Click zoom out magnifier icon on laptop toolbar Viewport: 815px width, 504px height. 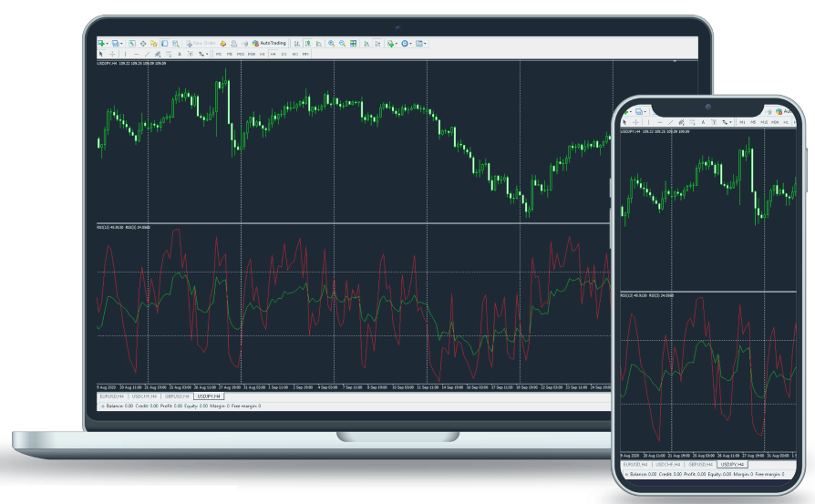click(x=343, y=43)
